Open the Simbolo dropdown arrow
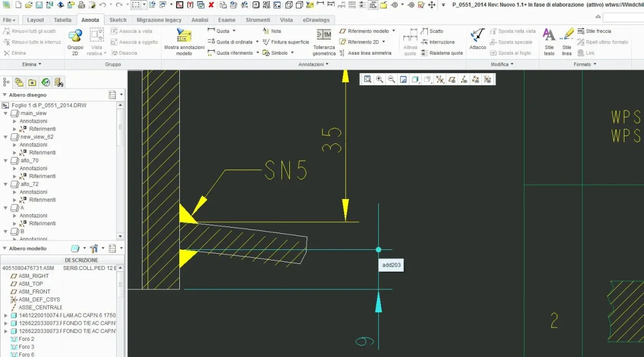 pos(293,53)
